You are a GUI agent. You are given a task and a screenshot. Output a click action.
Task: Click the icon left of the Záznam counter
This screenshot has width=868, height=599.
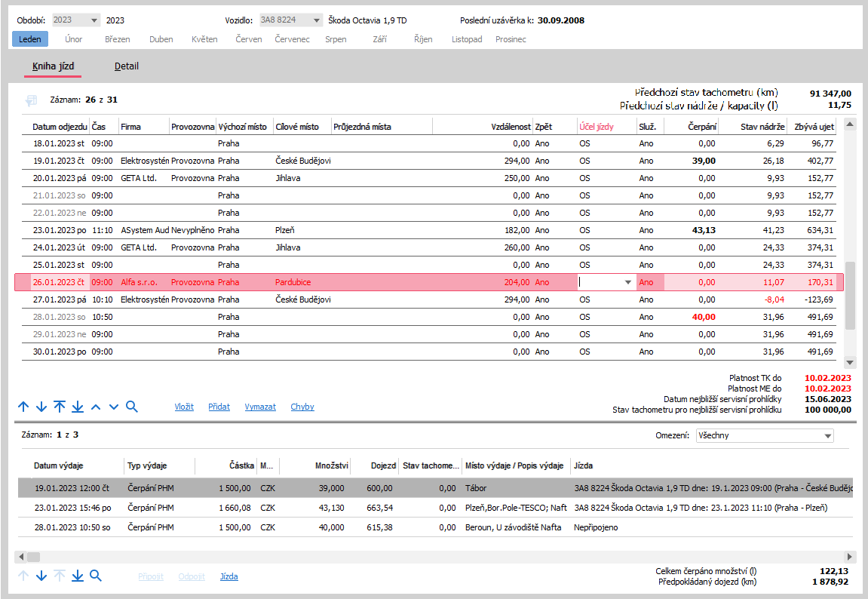[31, 100]
